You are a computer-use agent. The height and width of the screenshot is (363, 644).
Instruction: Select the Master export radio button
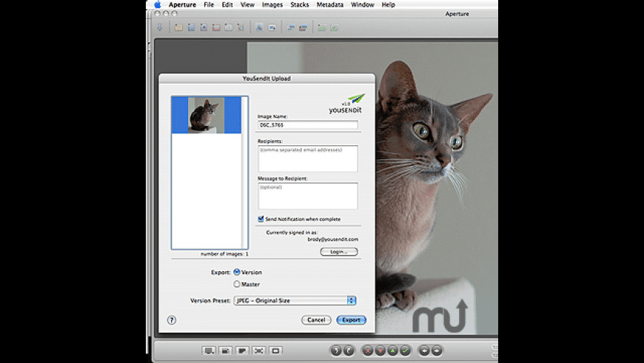tap(237, 284)
